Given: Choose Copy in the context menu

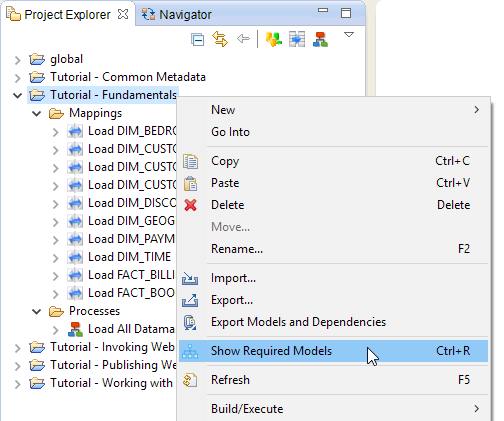Looking at the screenshot, I should (333, 161).
